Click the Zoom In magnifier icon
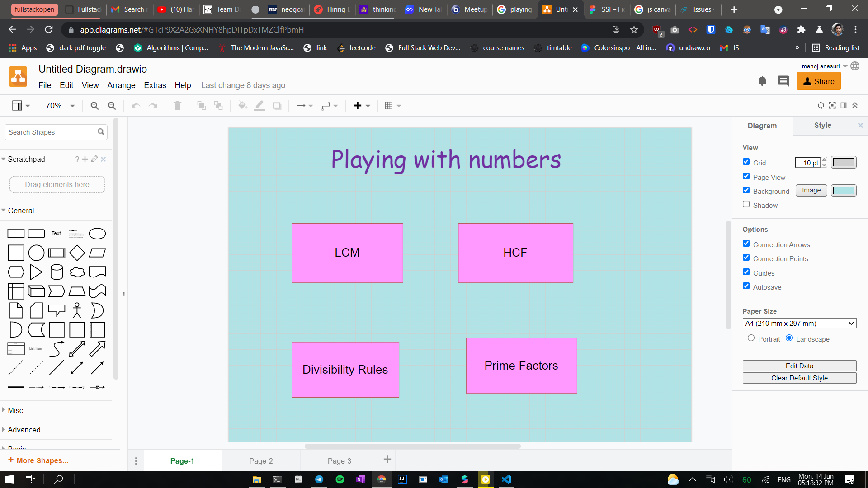 [x=94, y=106]
